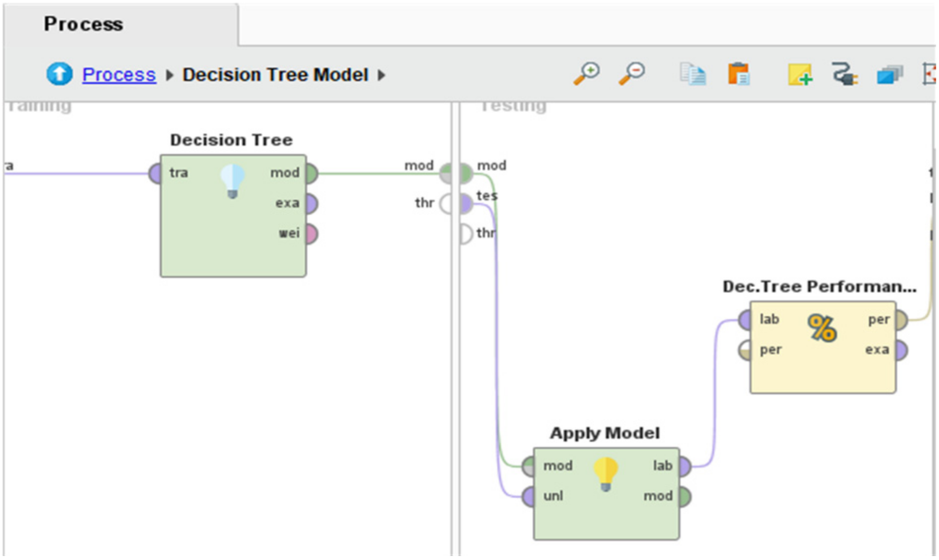Click the zoom out magnifier icon

632,74
